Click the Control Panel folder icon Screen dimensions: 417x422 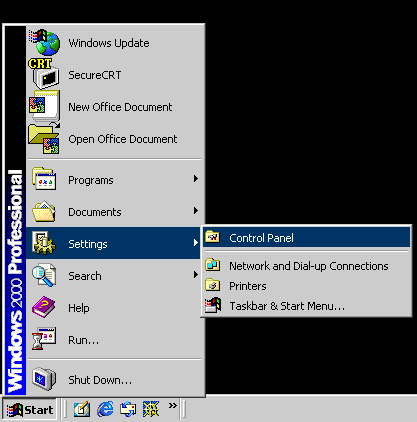point(213,237)
